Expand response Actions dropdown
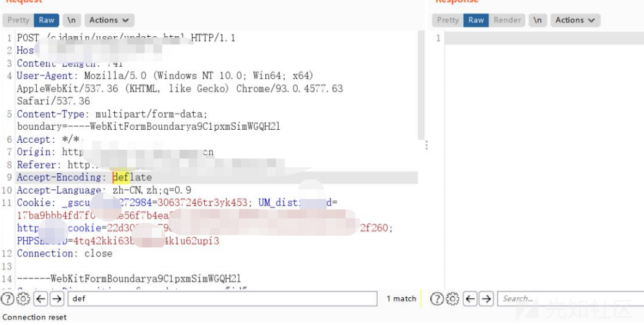 [576, 20]
